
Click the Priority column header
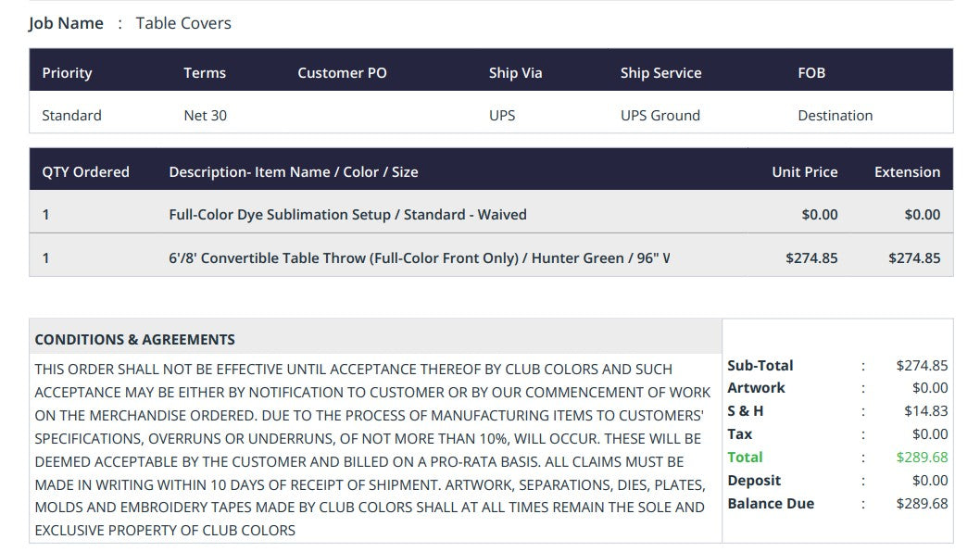[x=67, y=73]
